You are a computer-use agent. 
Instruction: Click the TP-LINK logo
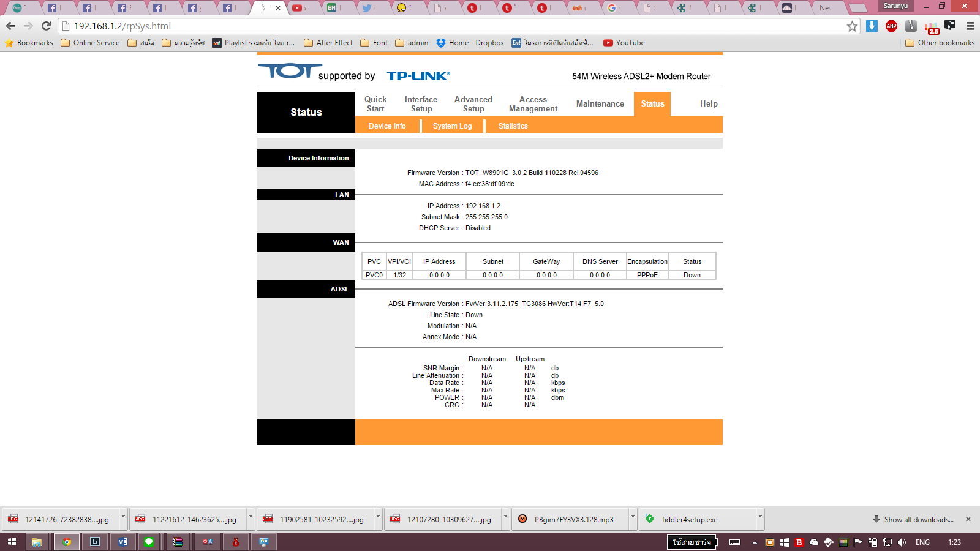click(x=418, y=76)
